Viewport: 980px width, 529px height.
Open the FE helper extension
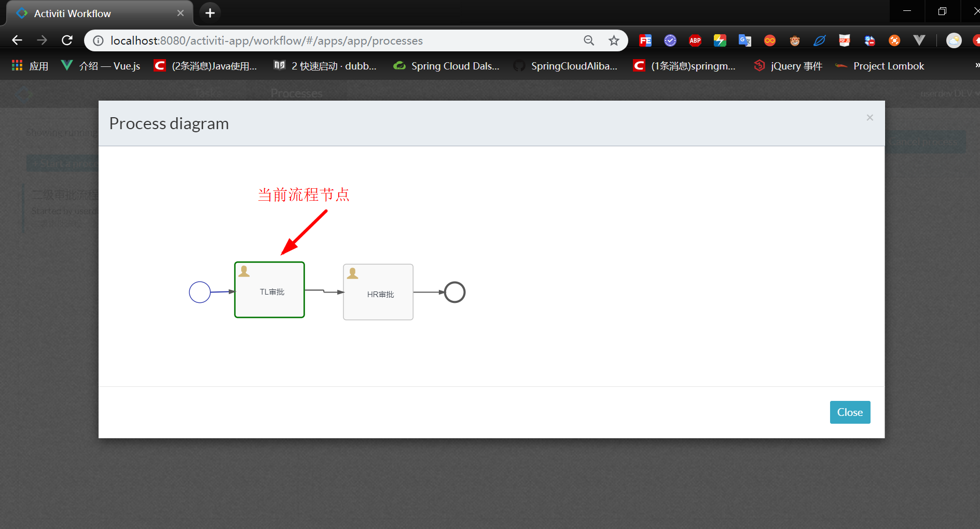coord(645,40)
